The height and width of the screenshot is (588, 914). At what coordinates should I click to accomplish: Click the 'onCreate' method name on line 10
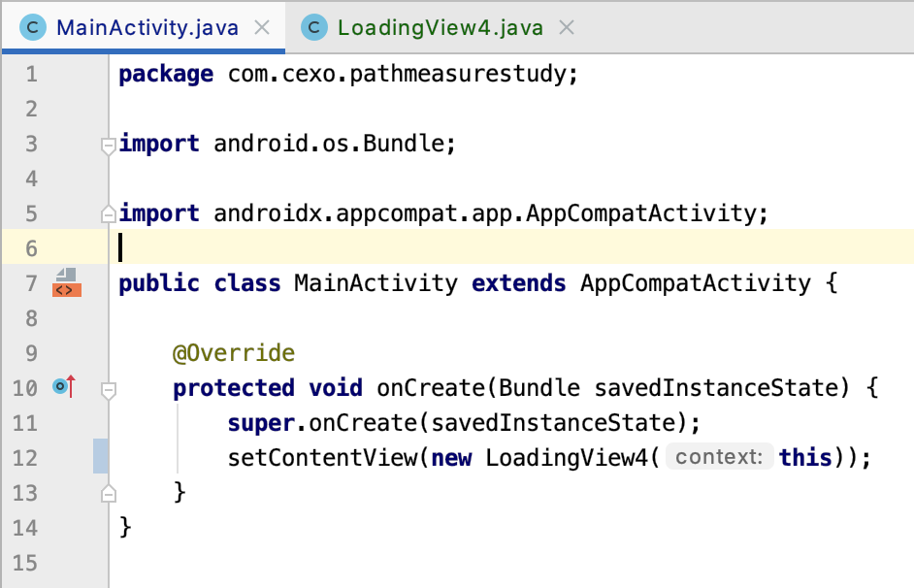431,388
